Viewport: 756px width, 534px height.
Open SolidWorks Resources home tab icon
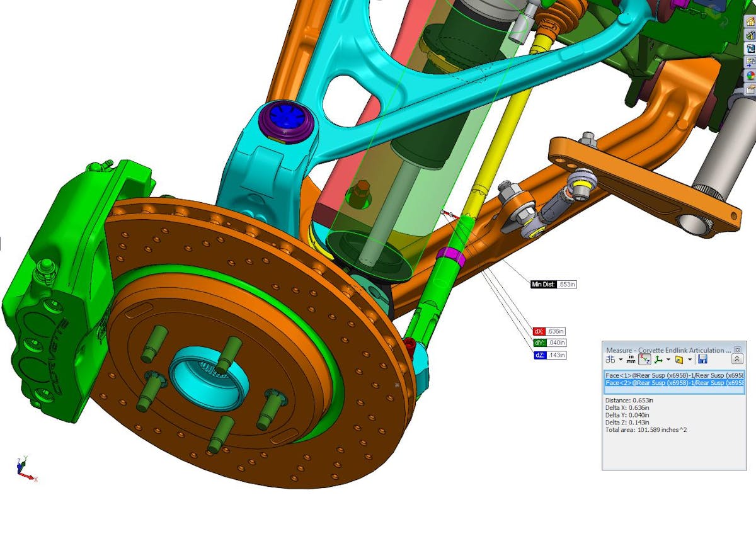pyautogui.click(x=750, y=21)
